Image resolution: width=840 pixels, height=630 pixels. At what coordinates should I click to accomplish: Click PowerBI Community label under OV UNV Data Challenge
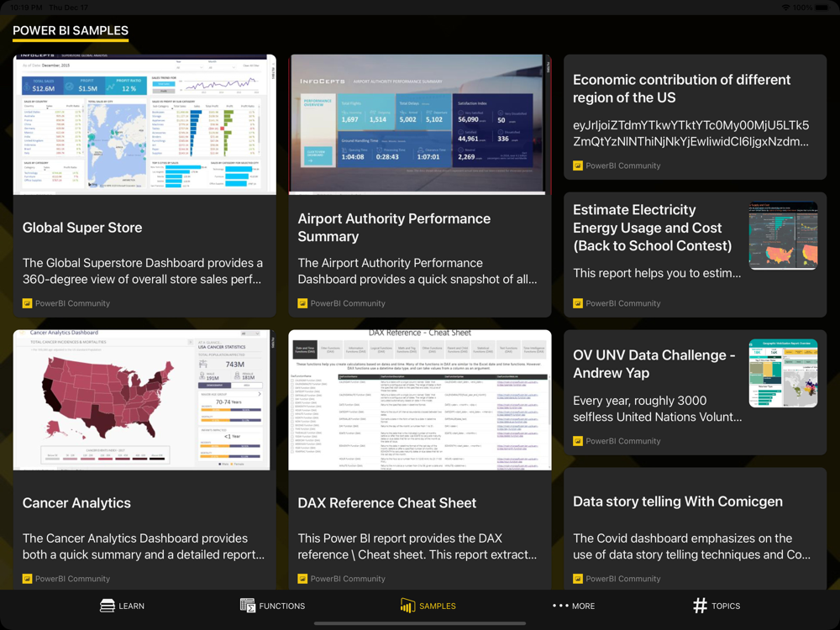click(x=623, y=441)
